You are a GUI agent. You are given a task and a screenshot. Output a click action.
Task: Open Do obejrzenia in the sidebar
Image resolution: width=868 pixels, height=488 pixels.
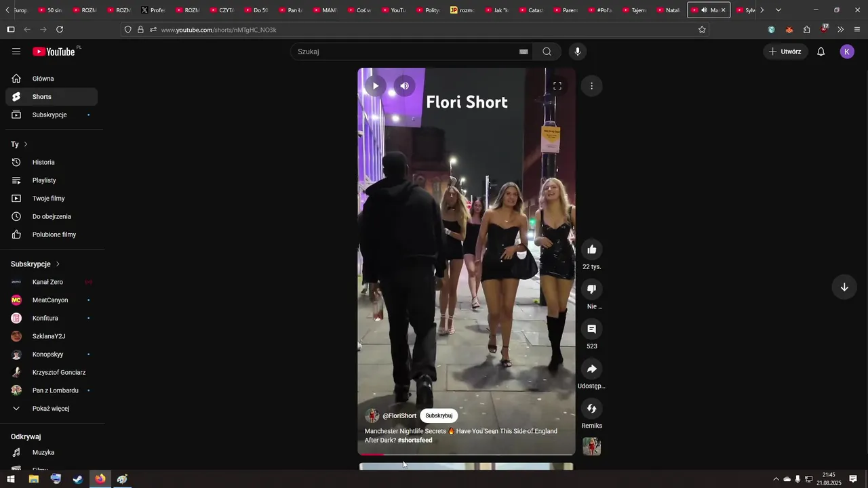coord(52,216)
